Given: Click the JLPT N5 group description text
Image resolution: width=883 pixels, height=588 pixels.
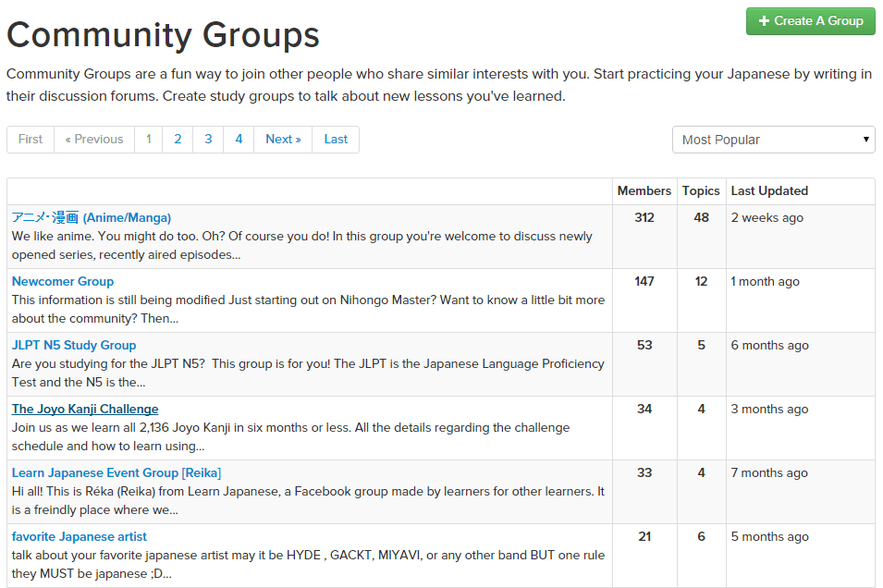Looking at the screenshot, I should point(308,373).
